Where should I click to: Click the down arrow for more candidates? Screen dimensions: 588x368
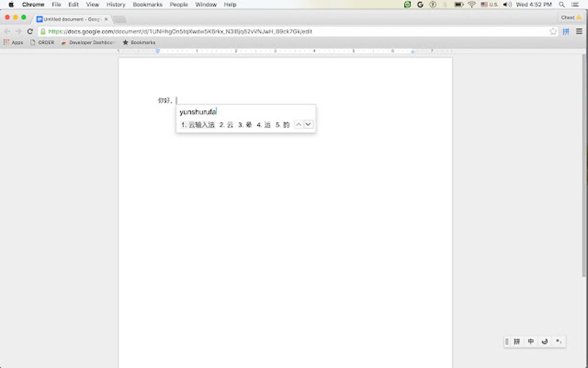point(308,124)
